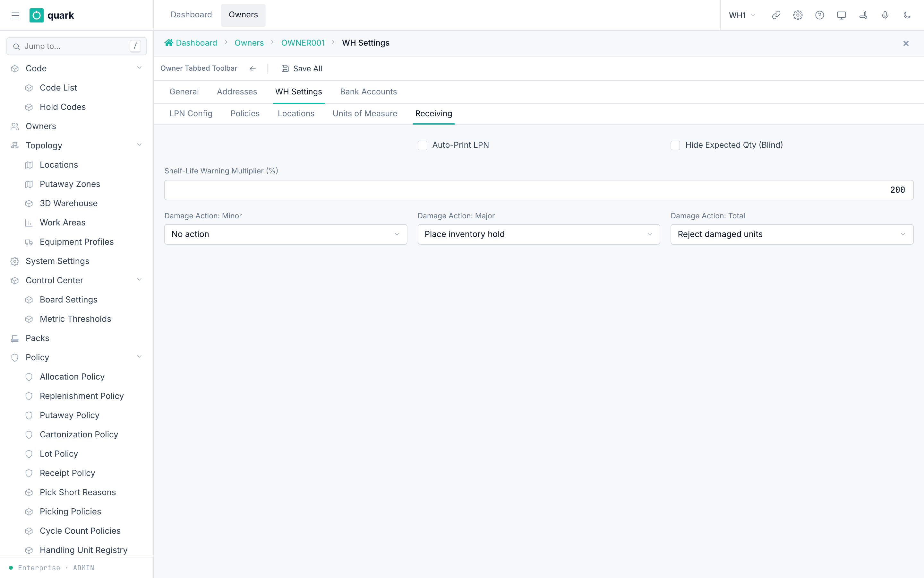Focus the Jump to search box
Screen dimensions: 924x578
pyautogui.click(x=77, y=46)
